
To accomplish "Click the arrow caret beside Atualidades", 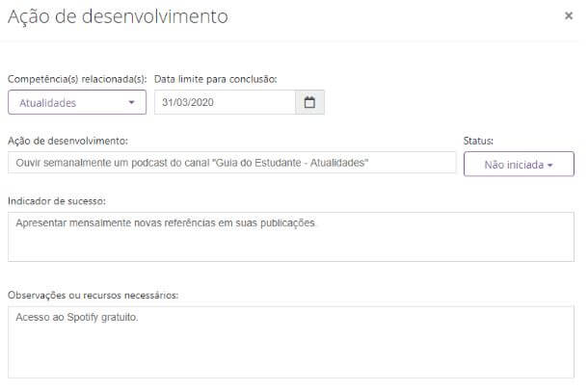I will pyautogui.click(x=131, y=102).
